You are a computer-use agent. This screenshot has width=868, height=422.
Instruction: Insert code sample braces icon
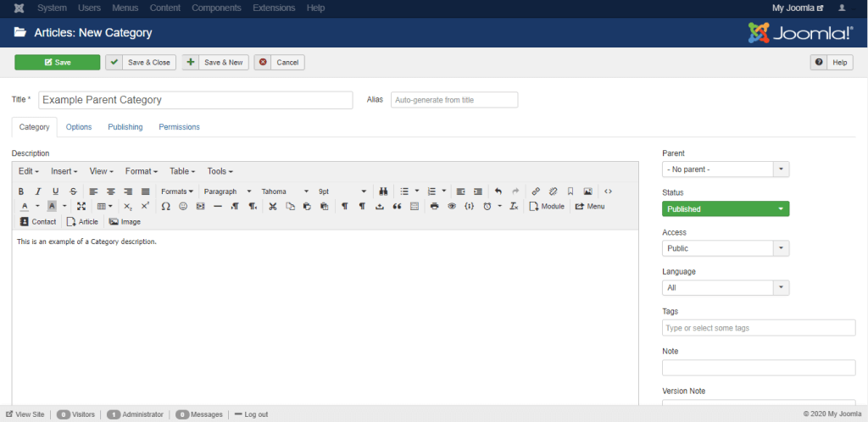click(x=469, y=206)
